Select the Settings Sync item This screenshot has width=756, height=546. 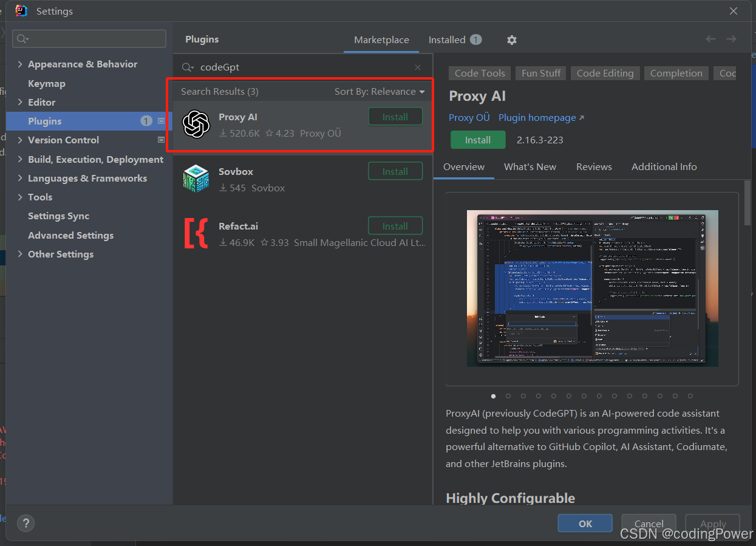tap(58, 216)
